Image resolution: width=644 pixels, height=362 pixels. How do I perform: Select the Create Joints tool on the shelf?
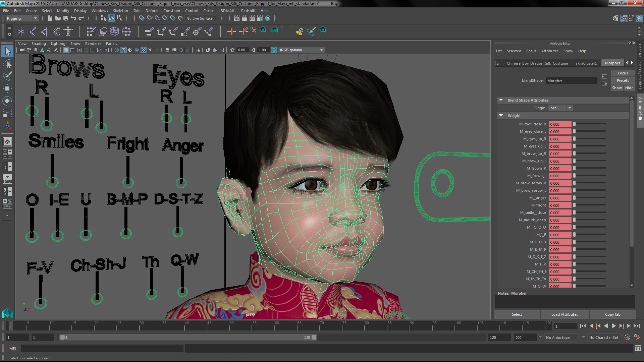pos(33,32)
